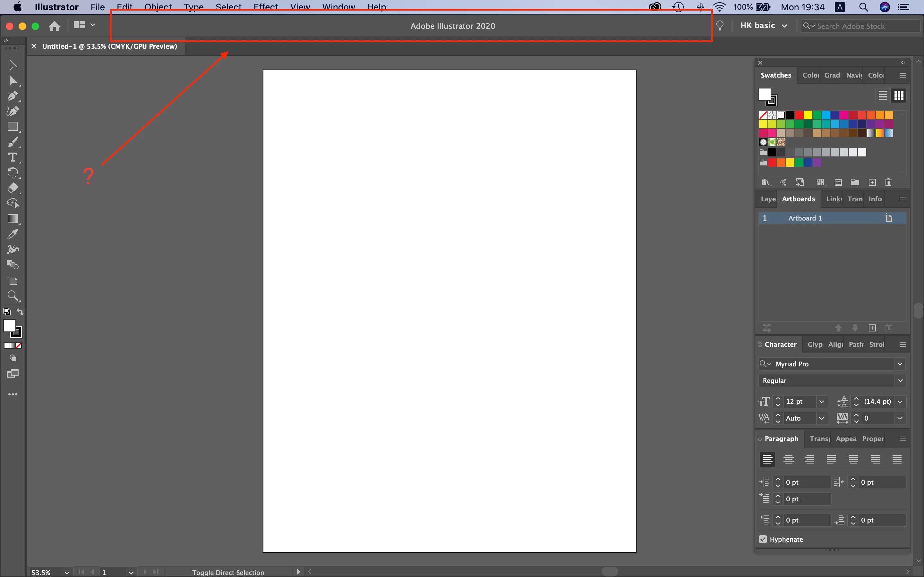
Task: Select the Eraser tool
Action: [x=12, y=188]
